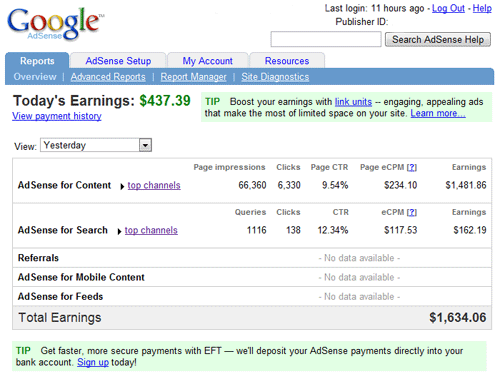Follow the link units tip link
This screenshot has height=374, width=500.
353,102
